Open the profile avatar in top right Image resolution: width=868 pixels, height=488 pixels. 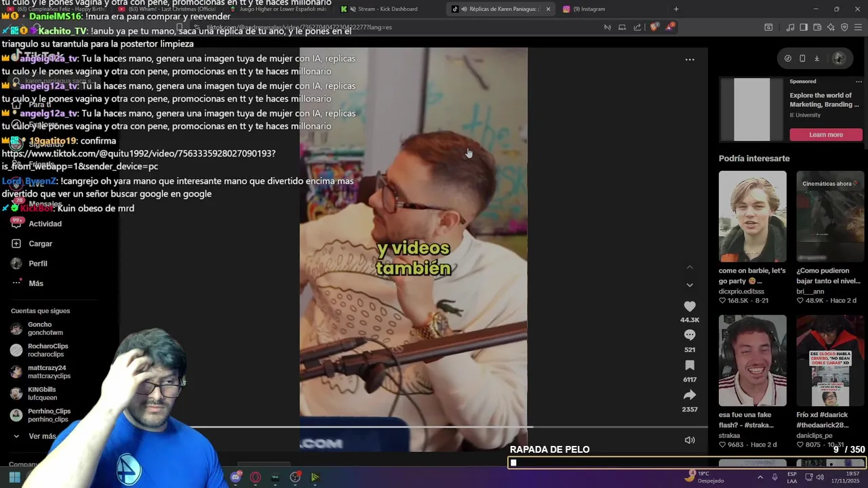pos(840,58)
